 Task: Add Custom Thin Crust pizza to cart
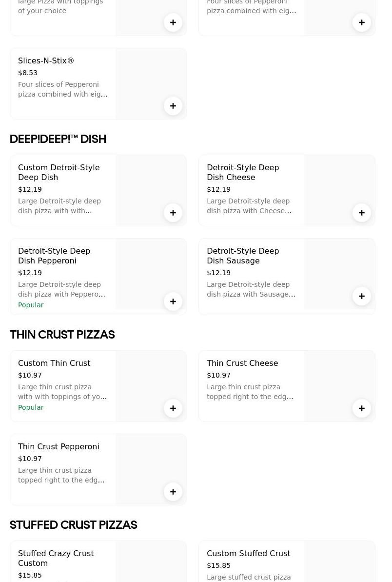[x=173, y=408]
